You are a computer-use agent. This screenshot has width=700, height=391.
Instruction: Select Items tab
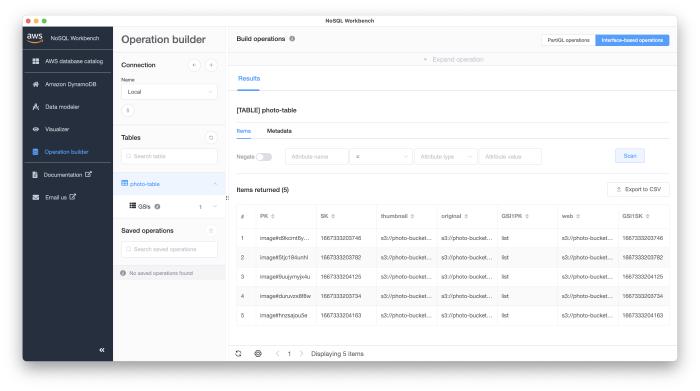pos(244,131)
